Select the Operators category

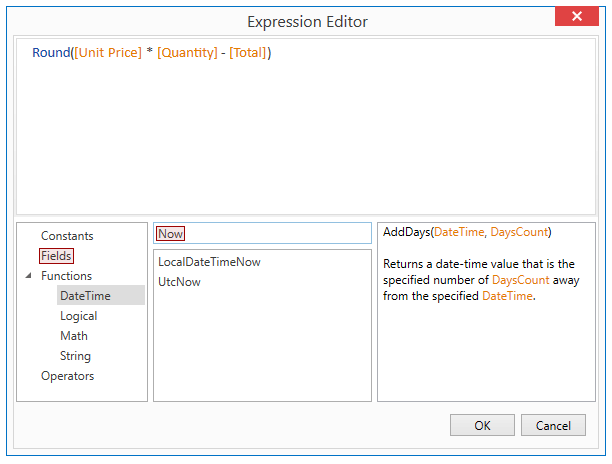pos(68,376)
